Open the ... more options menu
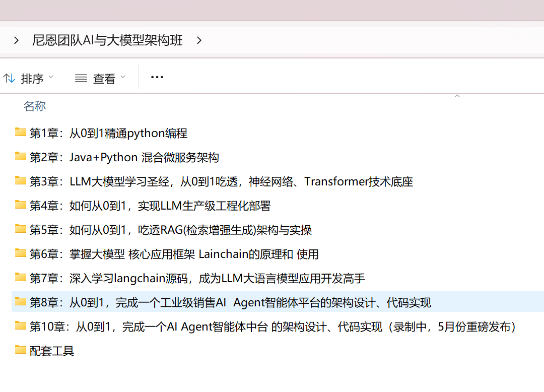 click(157, 77)
